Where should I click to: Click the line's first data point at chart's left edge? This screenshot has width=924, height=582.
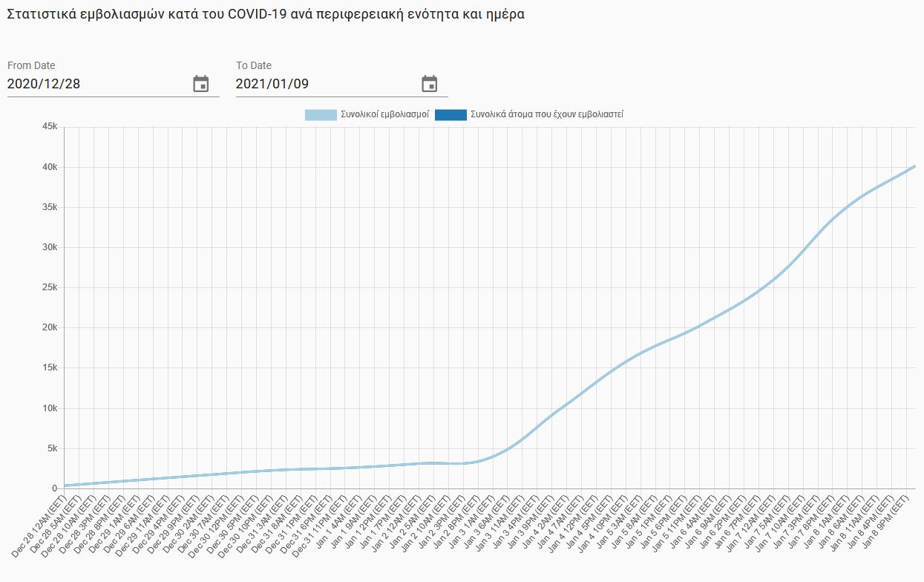point(65,485)
